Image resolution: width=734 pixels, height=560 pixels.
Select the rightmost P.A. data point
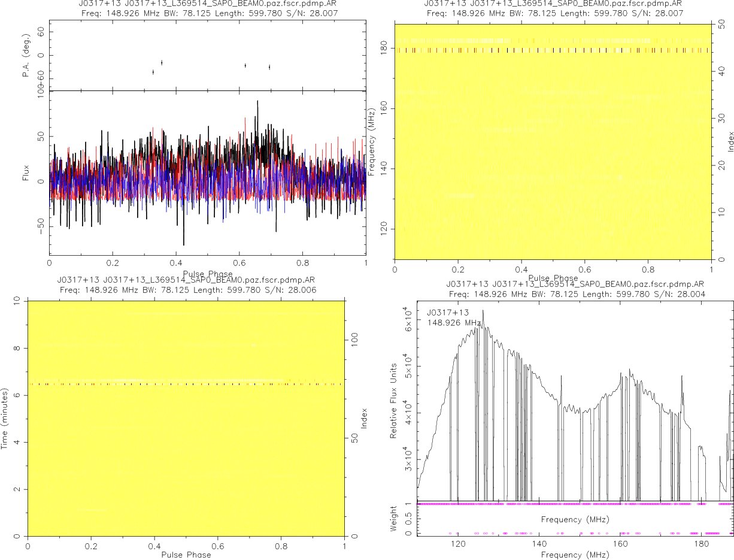click(269, 67)
